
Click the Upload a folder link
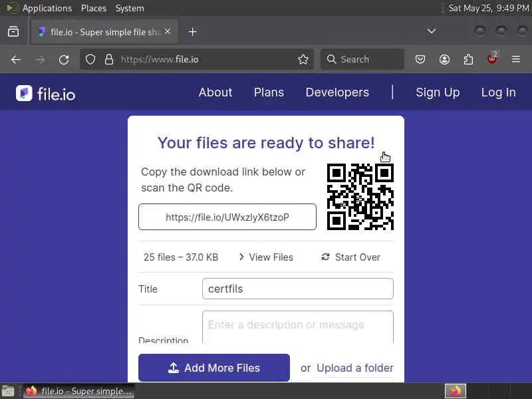point(355,368)
